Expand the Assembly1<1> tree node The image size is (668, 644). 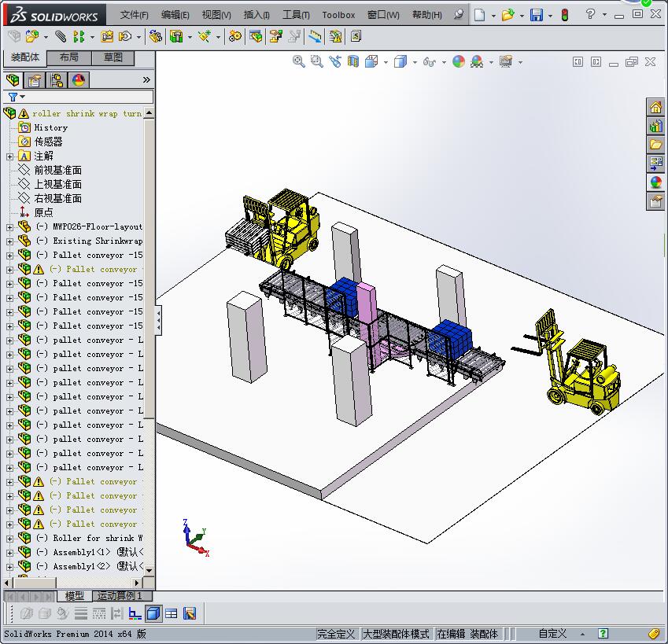(x=9, y=553)
